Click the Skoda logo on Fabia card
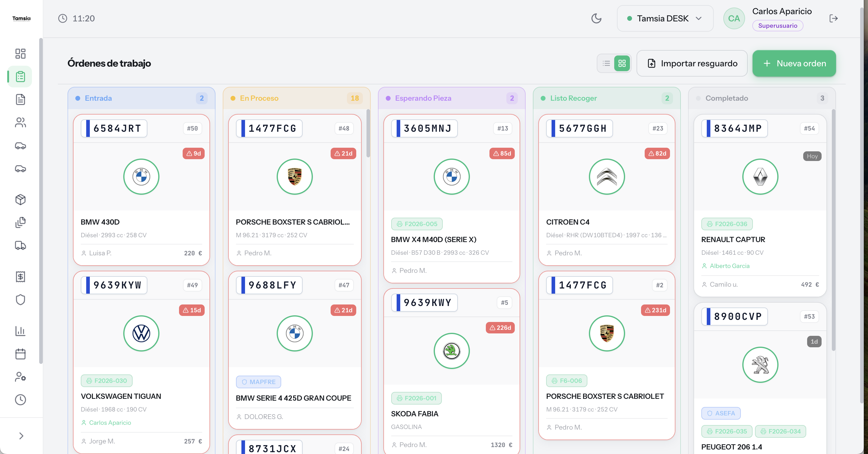This screenshot has height=454, width=868. [451, 351]
